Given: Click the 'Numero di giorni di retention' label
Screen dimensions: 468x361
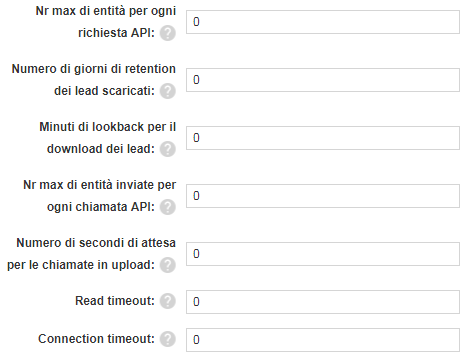Looking at the screenshot, I should point(94,69).
